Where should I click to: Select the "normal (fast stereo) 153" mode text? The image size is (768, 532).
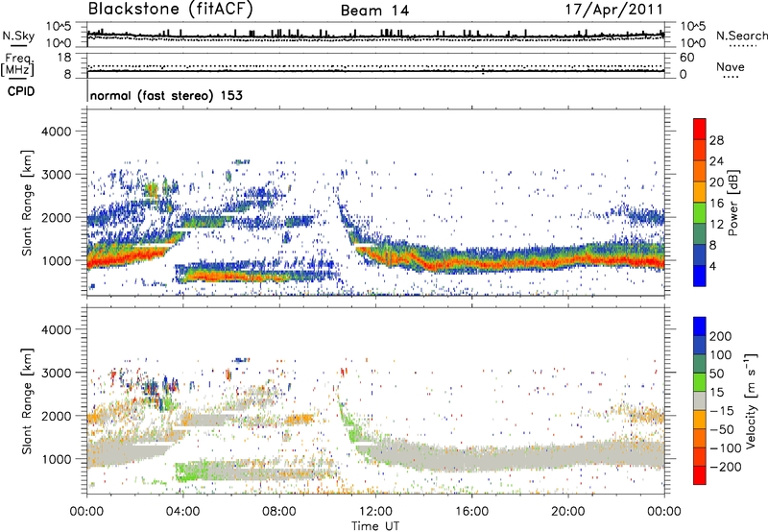166,95
